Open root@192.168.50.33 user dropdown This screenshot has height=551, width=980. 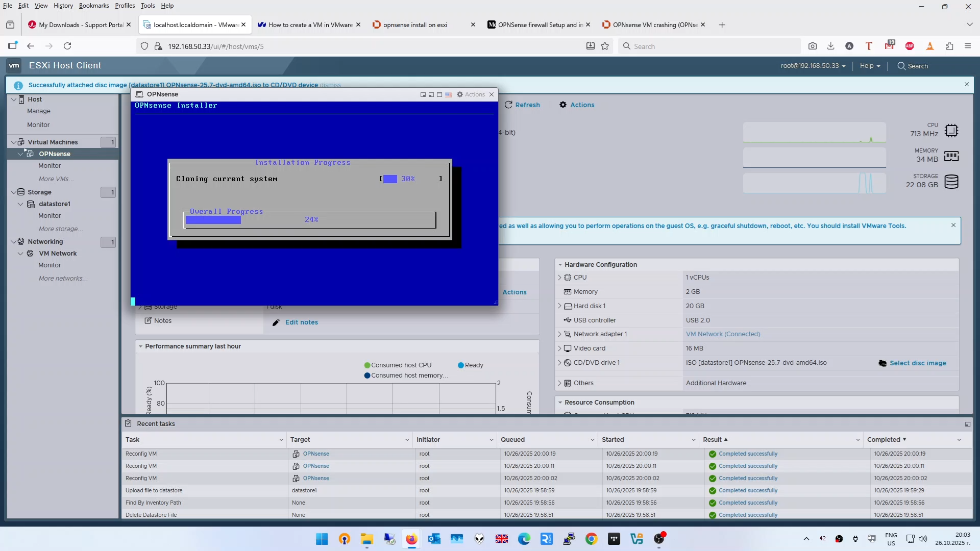[813, 66]
